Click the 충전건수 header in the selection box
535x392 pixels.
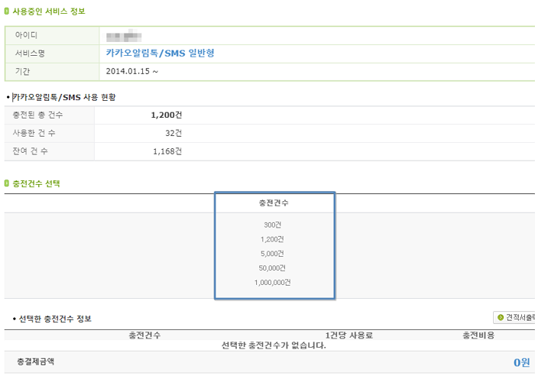point(274,203)
